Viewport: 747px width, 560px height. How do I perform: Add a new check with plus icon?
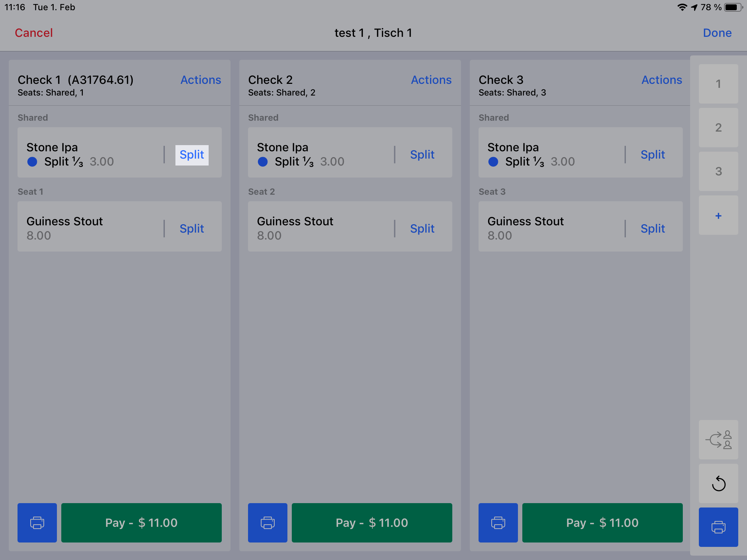[x=719, y=215]
